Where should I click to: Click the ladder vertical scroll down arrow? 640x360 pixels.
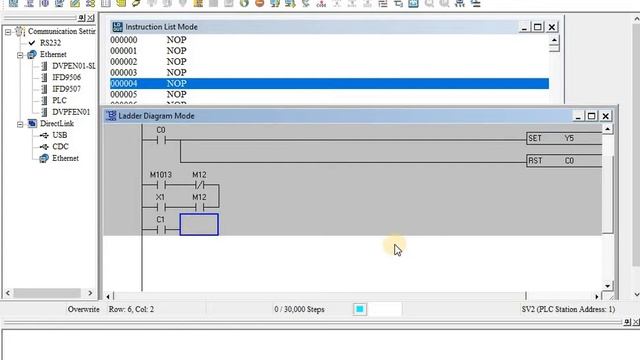pyautogui.click(x=607, y=286)
